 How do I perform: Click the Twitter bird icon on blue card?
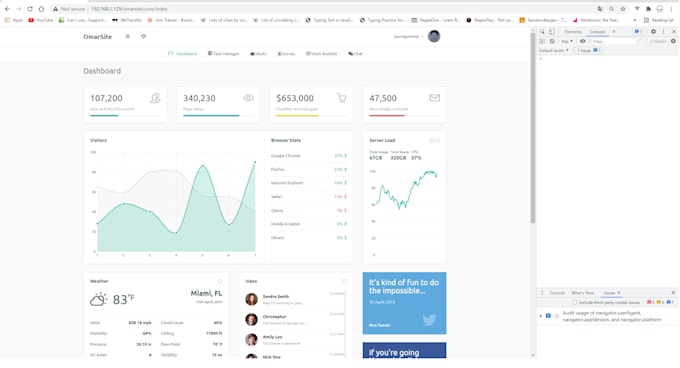[429, 320]
